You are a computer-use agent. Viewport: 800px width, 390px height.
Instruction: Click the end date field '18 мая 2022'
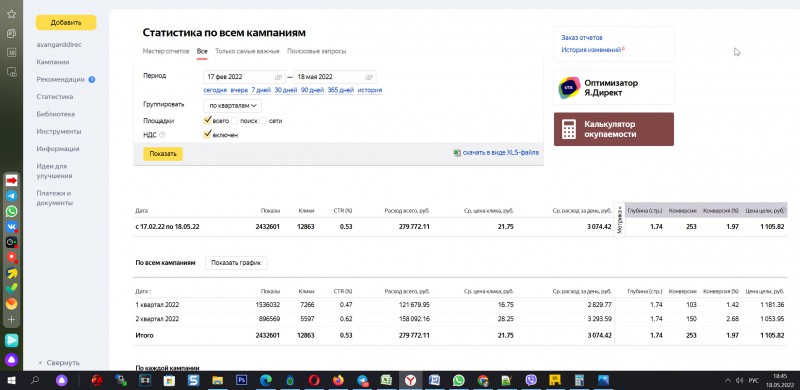335,77
